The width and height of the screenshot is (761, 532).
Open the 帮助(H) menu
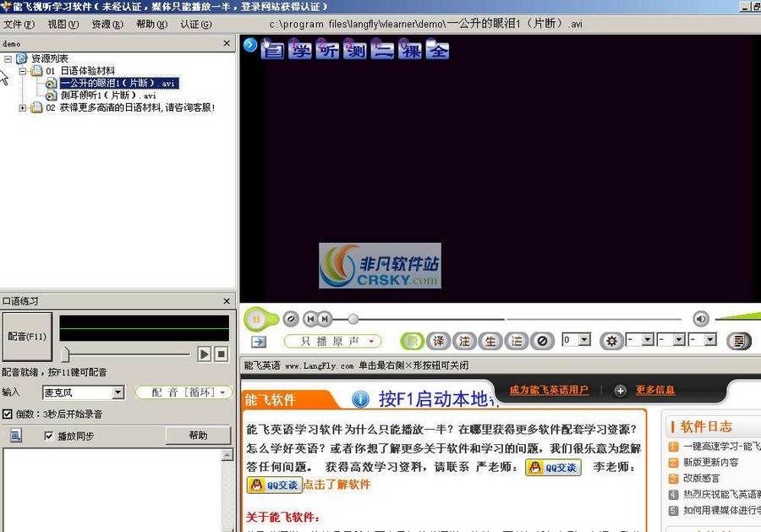[151, 25]
